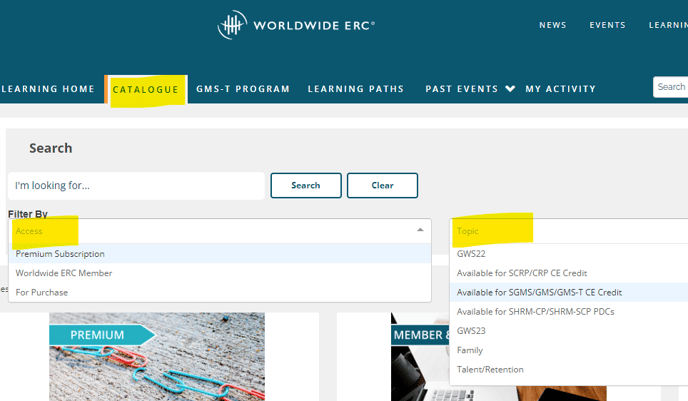Viewport: 688px width, 401px height.
Task: Open Learning Paths menu item
Action: click(355, 89)
